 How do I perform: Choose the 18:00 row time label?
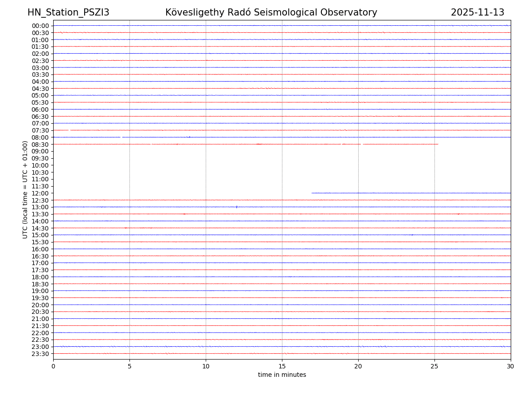[40, 277]
